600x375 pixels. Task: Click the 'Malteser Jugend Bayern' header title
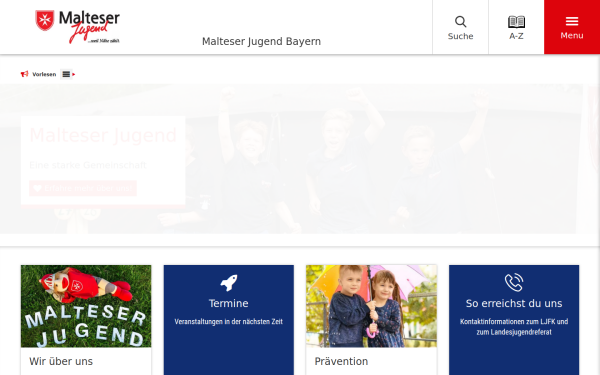(261, 41)
